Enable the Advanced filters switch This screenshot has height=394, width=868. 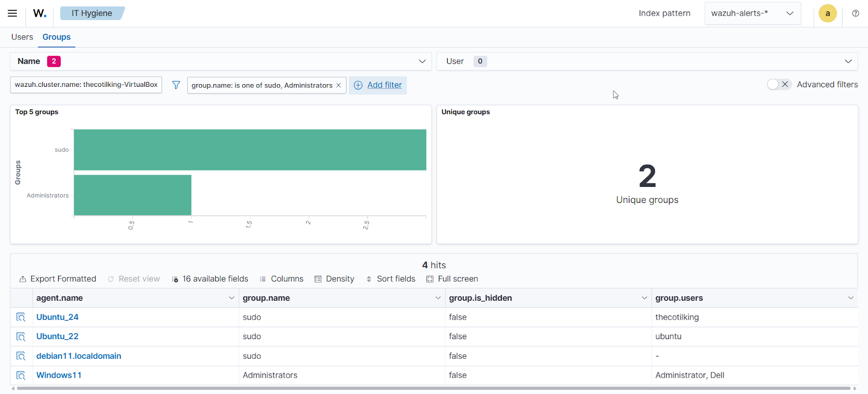tap(778, 84)
